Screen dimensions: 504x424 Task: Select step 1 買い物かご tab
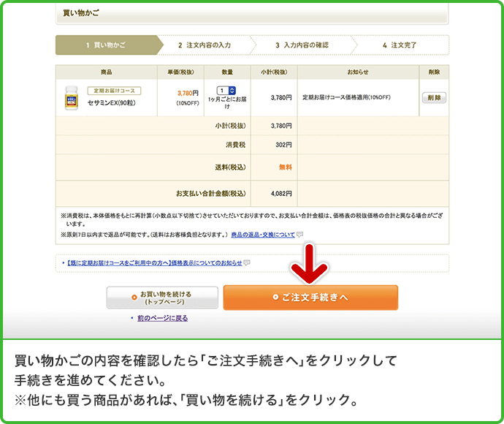(110, 45)
